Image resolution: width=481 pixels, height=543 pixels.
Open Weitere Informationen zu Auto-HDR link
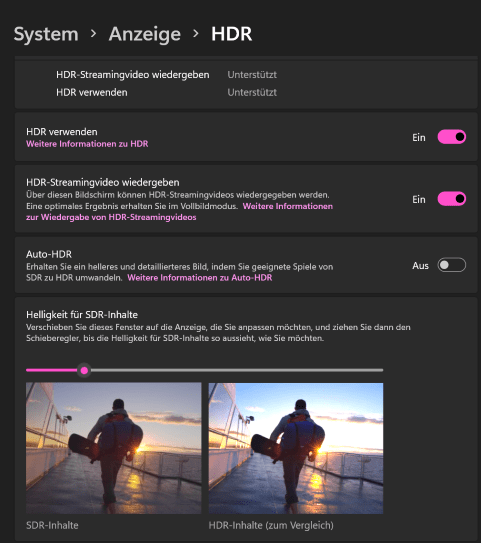coord(200,278)
